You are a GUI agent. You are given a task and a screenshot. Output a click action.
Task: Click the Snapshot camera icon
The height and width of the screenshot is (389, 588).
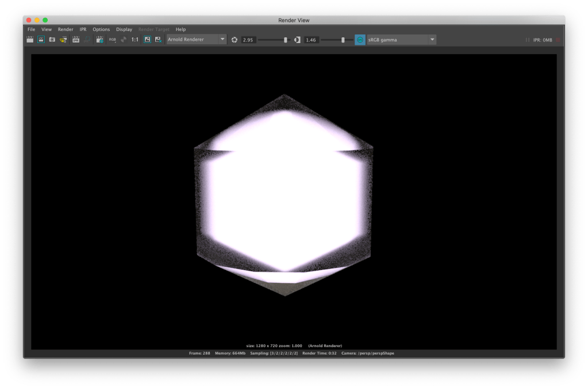52,40
